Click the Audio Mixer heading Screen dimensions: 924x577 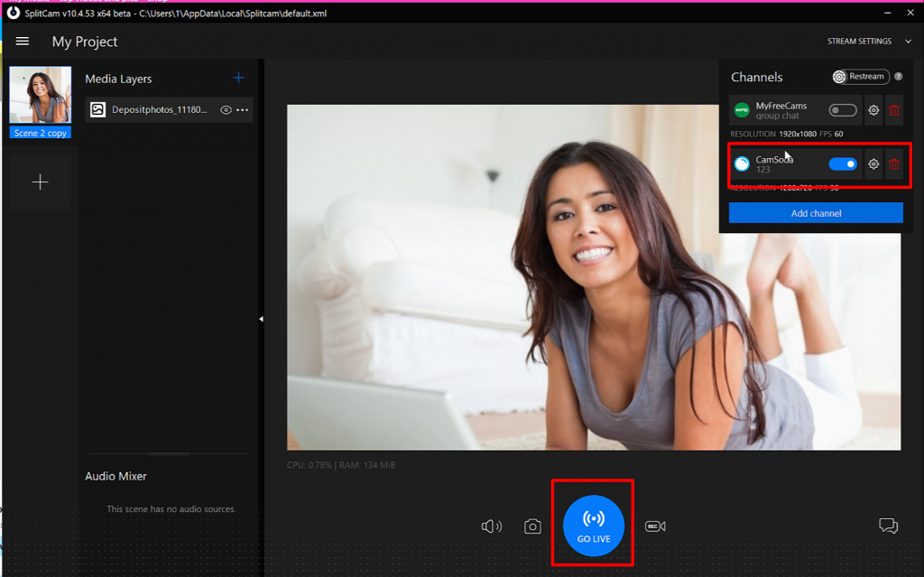(x=116, y=476)
